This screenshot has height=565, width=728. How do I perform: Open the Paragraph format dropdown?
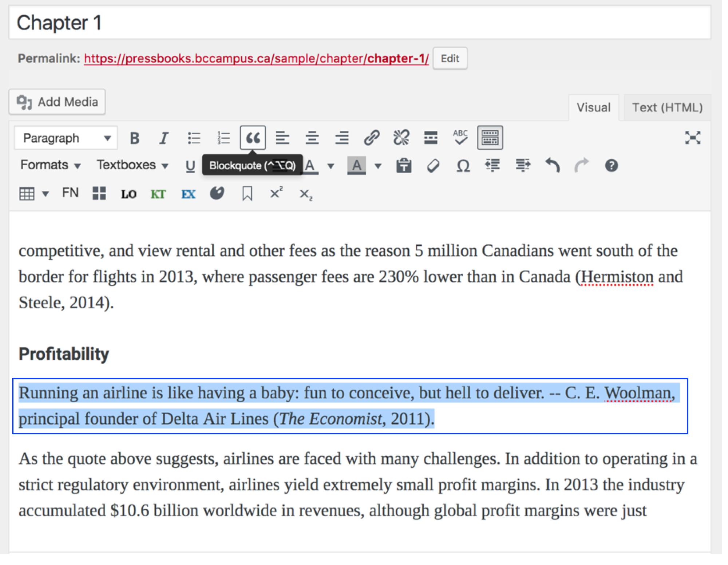66,138
